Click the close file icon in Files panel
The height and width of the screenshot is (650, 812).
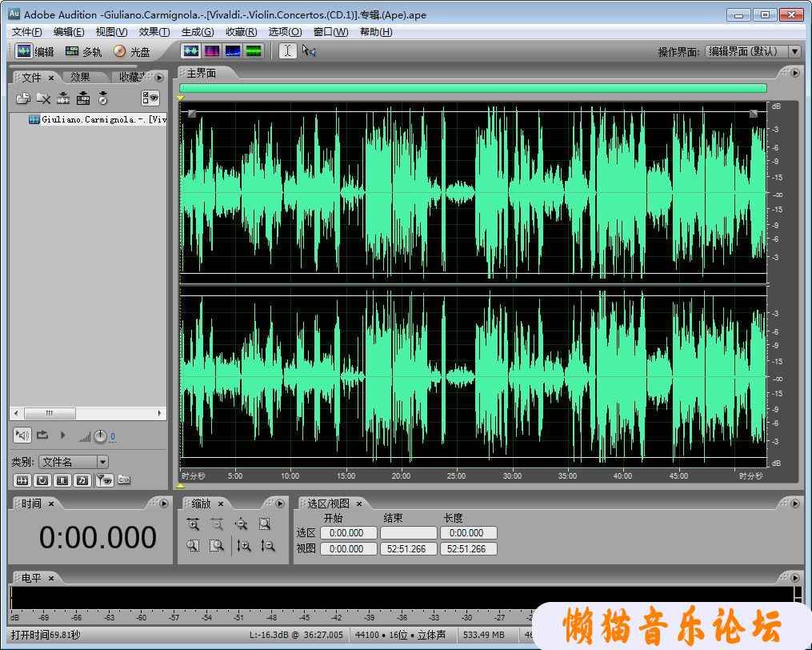click(43, 98)
